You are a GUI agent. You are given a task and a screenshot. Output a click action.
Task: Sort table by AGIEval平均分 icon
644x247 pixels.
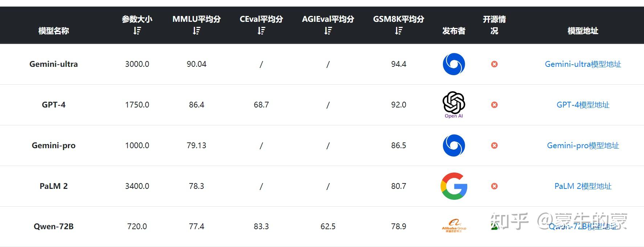[328, 31]
